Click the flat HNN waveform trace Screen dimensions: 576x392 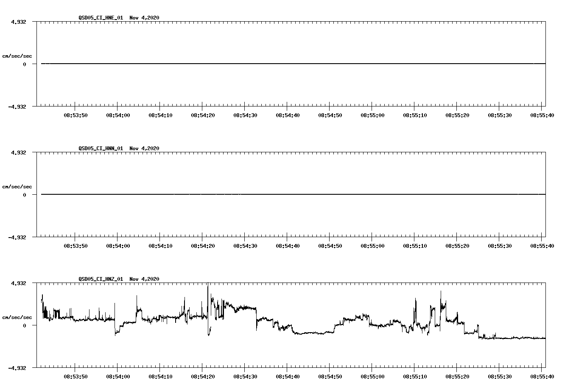[254, 195]
